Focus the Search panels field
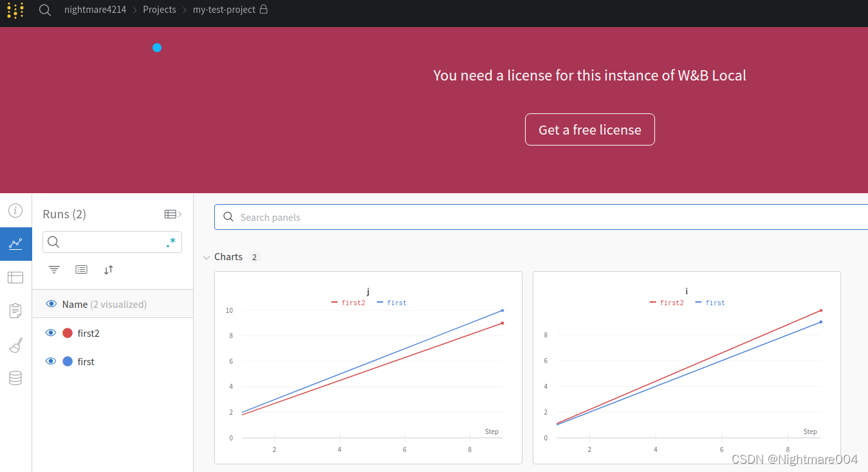The width and height of the screenshot is (868, 472). coord(541,217)
